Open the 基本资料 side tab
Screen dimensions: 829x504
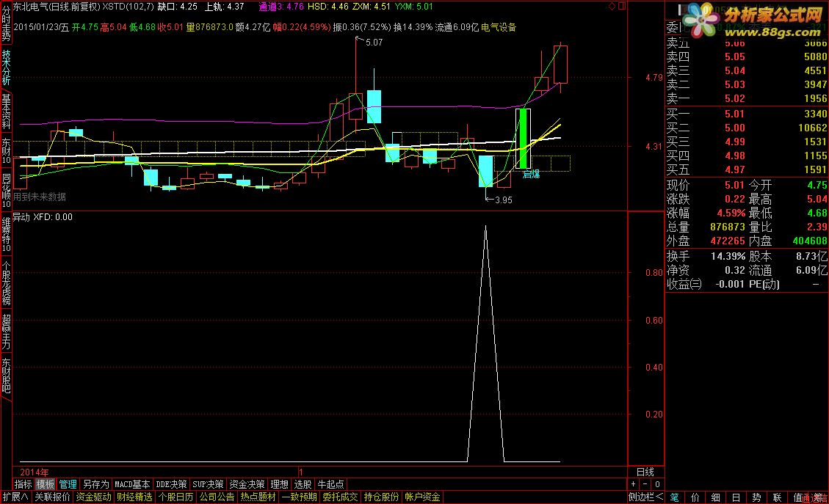pos(6,112)
